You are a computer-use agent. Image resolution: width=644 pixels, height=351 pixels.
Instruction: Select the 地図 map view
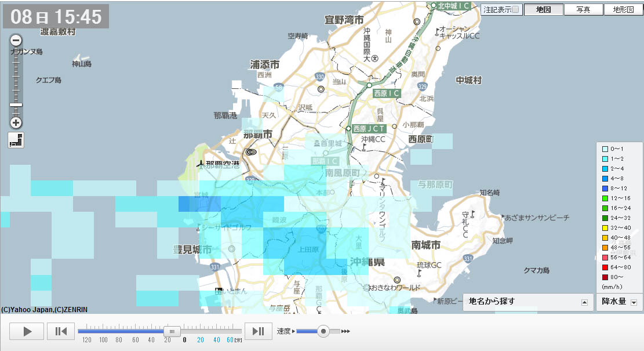tap(543, 10)
